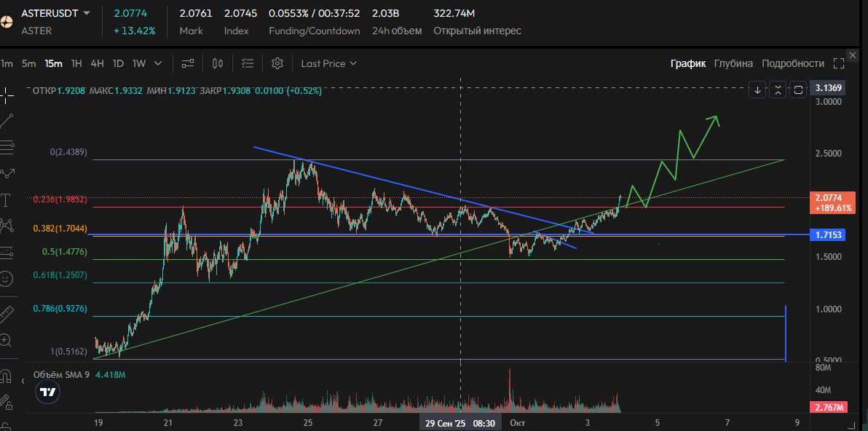The image size is (868, 431).
Task: Expand more timeframes chevron after 1W
Action: tap(158, 63)
